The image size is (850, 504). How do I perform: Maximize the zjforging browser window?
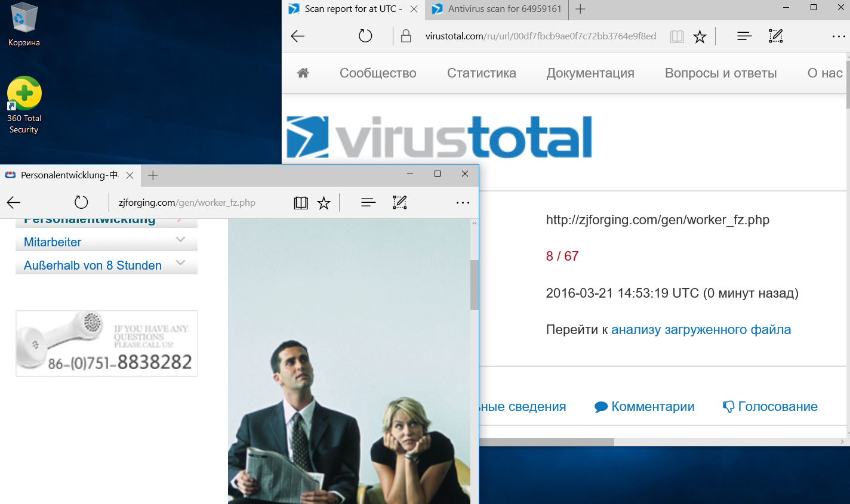click(438, 174)
